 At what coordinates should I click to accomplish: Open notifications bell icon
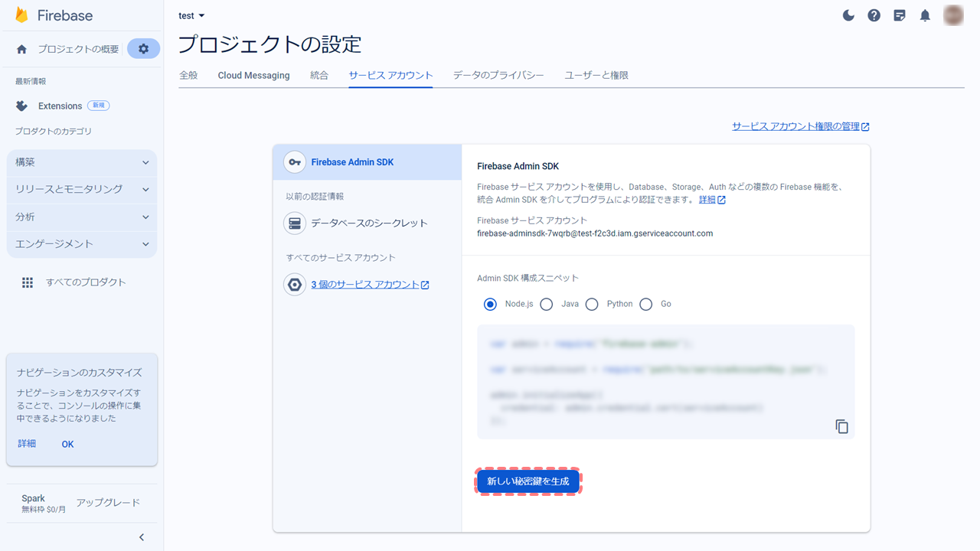pos(925,15)
